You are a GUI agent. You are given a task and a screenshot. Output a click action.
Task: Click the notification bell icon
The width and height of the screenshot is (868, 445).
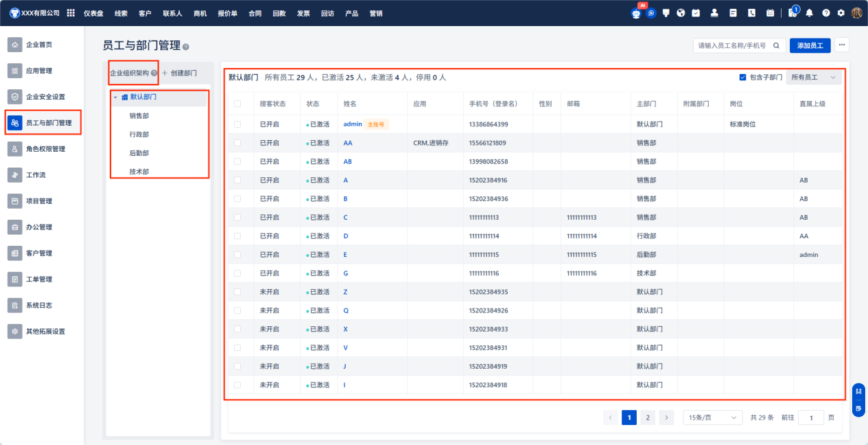click(810, 13)
